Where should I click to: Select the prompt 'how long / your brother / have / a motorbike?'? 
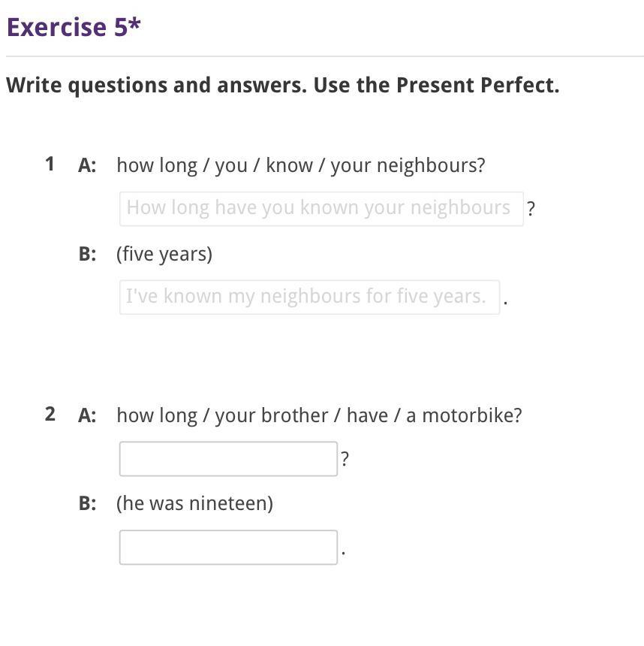tap(319, 415)
